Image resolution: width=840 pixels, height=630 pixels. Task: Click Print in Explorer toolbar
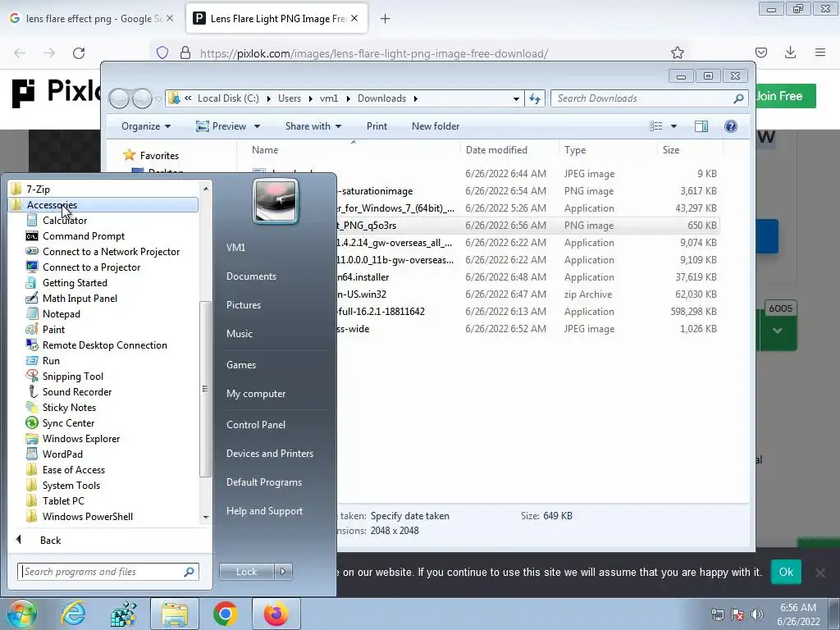(x=377, y=126)
